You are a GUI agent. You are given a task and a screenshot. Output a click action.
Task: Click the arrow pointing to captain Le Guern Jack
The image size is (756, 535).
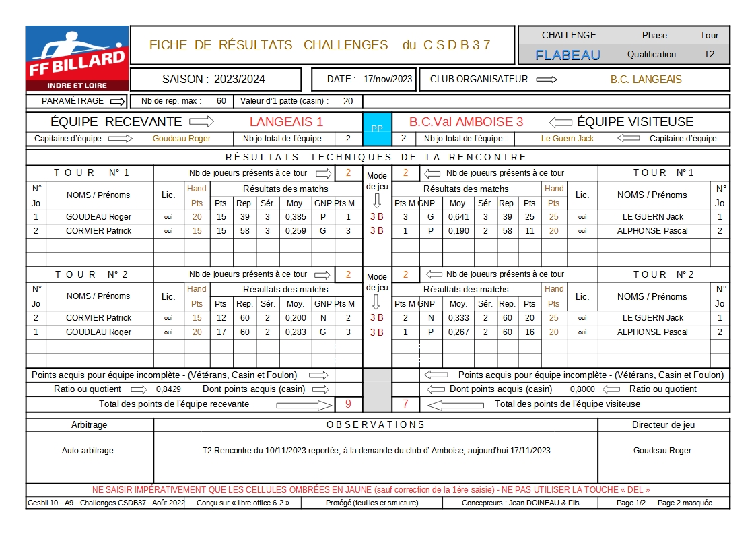point(629,139)
